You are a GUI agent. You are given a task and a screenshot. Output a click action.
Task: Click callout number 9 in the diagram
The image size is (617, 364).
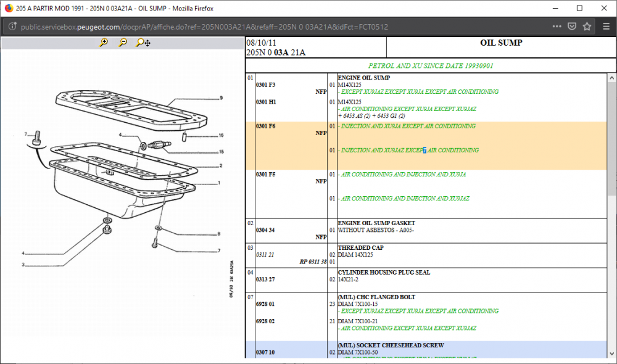[x=221, y=98]
